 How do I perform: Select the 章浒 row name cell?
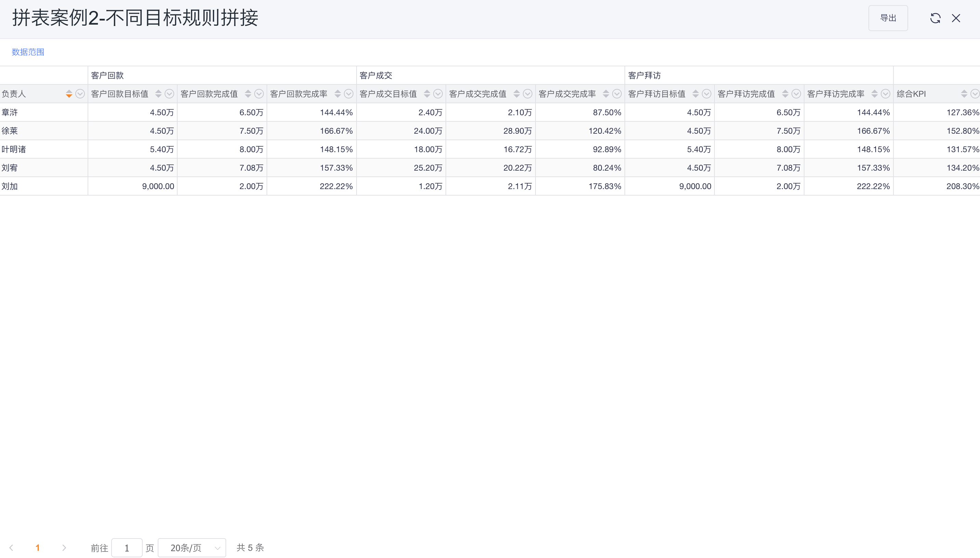(44, 112)
